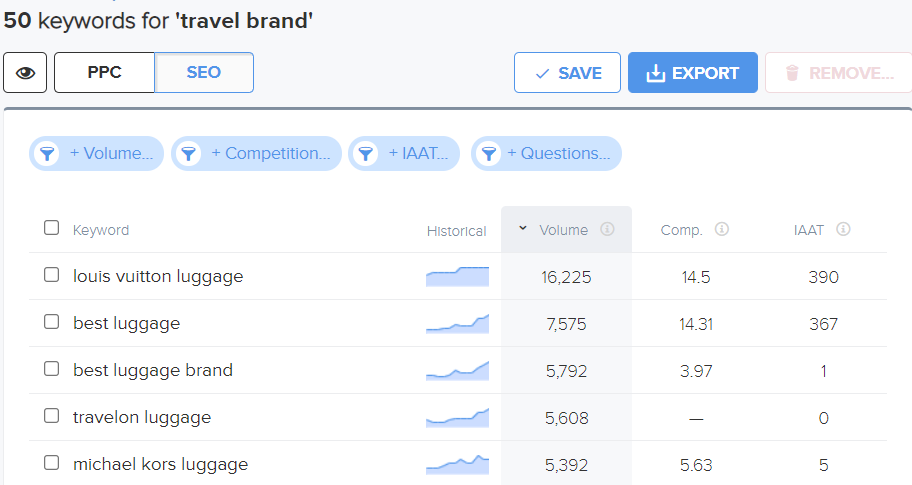
Task: Open the Questions filter options
Action: pos(547,154)
